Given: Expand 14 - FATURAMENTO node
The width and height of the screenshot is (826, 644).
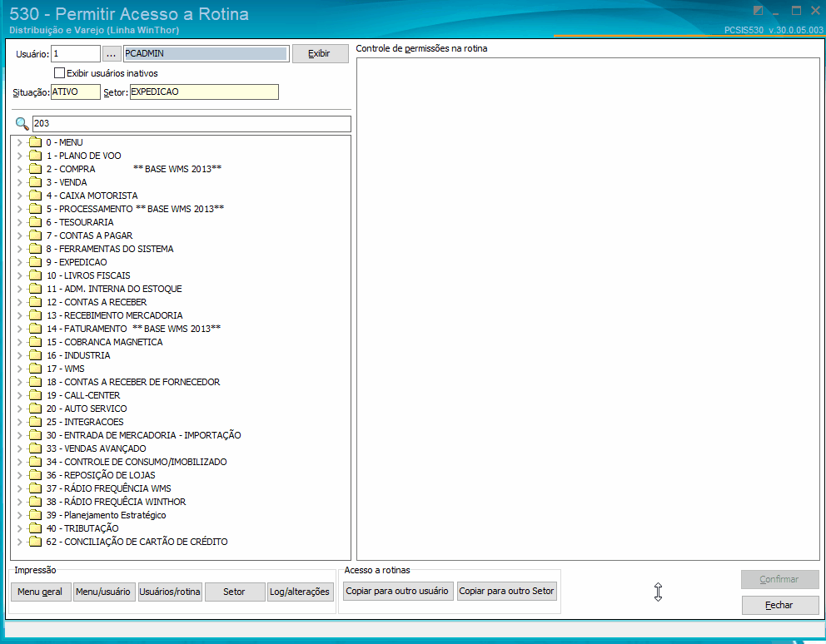Looking at the screenshot, I should tap(19, 329).
